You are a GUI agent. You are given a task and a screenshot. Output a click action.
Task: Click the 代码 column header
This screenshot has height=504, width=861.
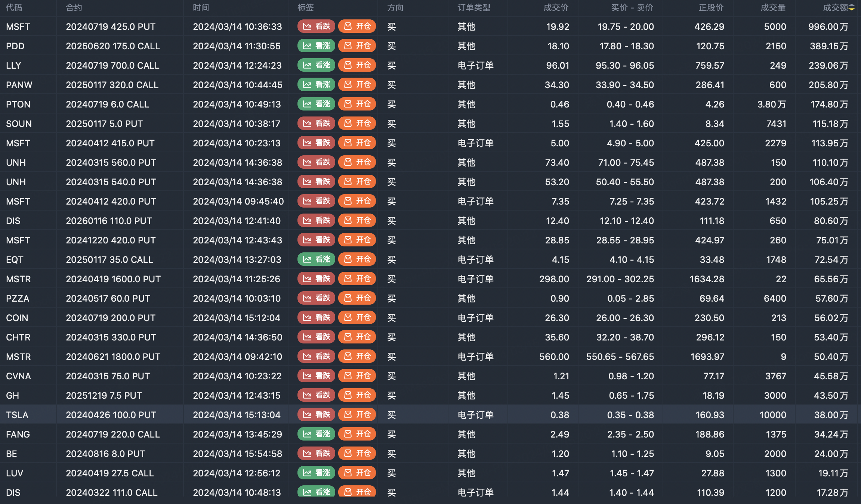click(x=14, y=7)
